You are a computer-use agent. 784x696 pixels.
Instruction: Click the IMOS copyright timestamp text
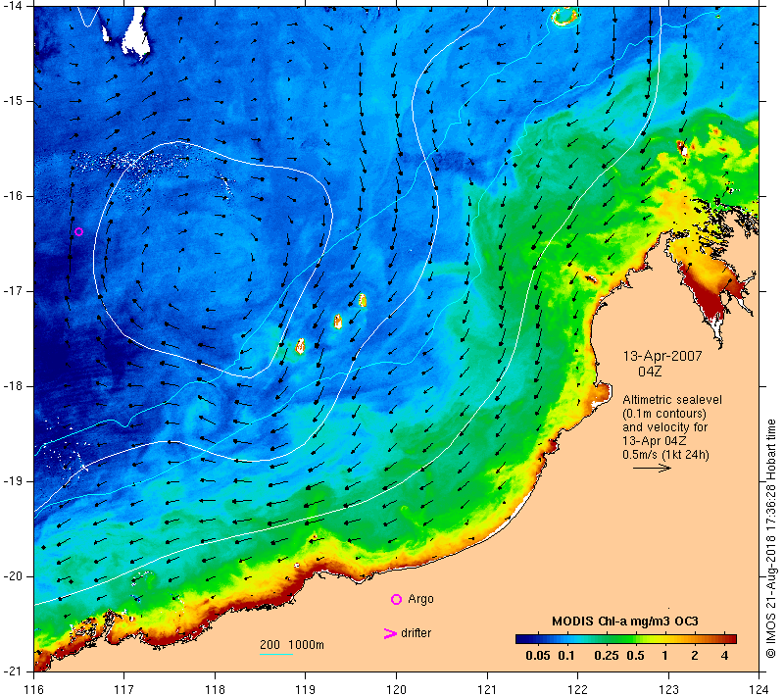tap(770, 538)
